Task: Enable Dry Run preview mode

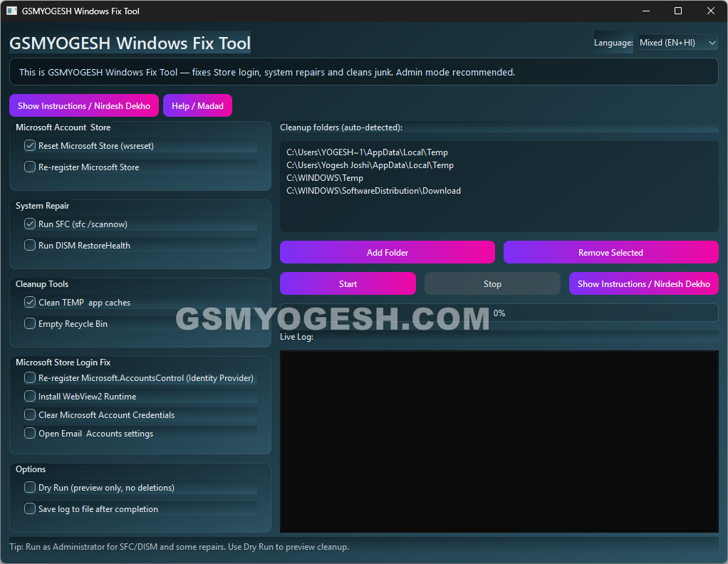Action: 30,487
